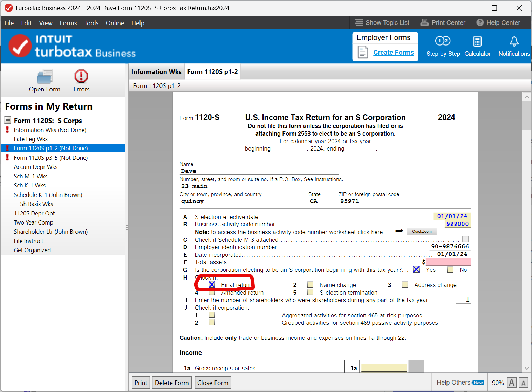Toggle the Yes checkbox for S election

click(416, 269)
